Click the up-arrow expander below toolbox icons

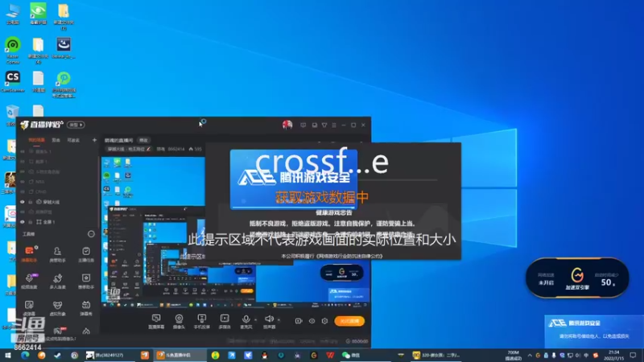[x=86, y=331]
